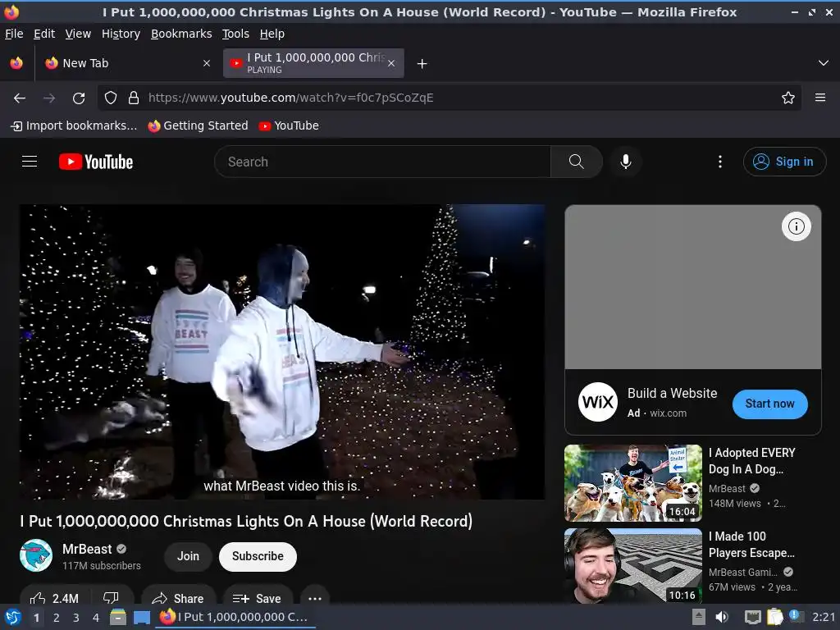Subscribe to the MrBeast channel

258,557
